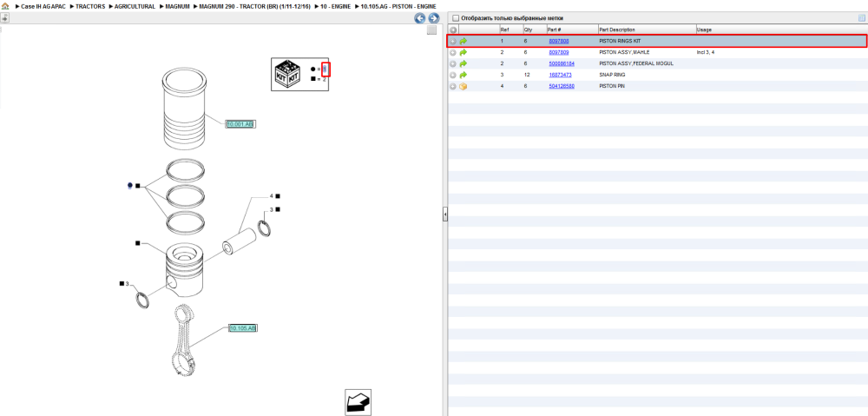This screenshot has height=416, width=868.
Task: Expand the PISTON RINGS KIT row
Action: (453, 41)
